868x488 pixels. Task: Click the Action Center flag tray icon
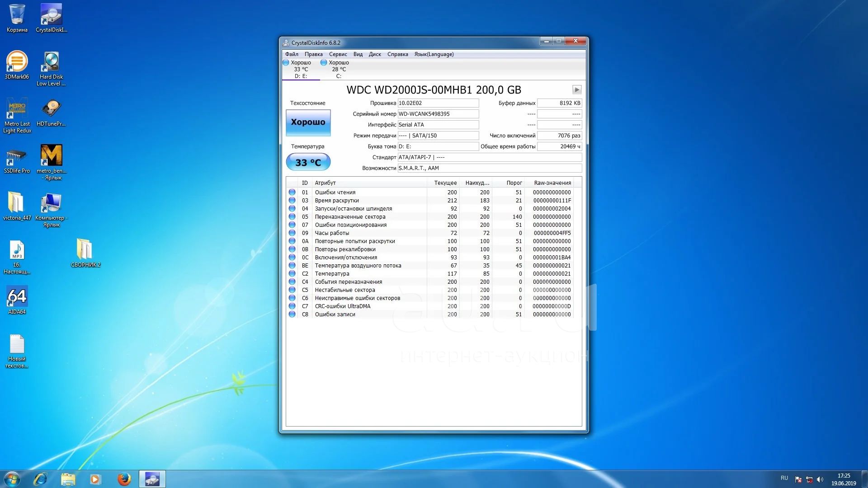pyautogui.click(x=798, y=479)
